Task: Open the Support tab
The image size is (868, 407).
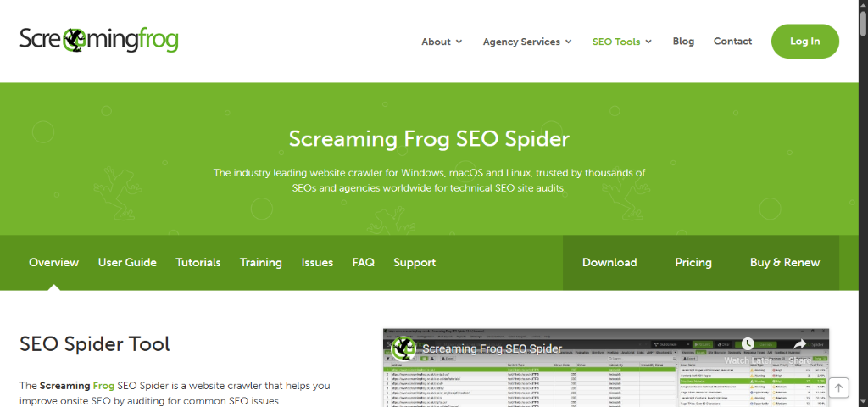Action: 415,263
